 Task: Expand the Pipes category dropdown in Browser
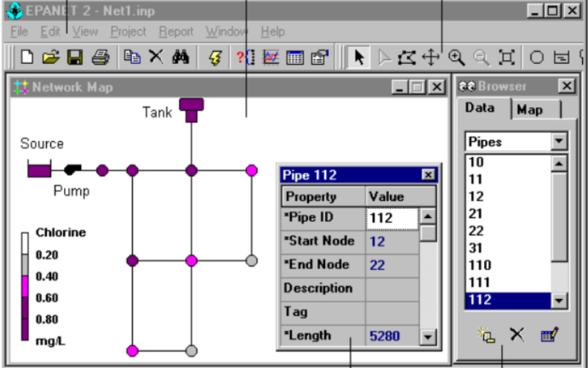[559, 141]
